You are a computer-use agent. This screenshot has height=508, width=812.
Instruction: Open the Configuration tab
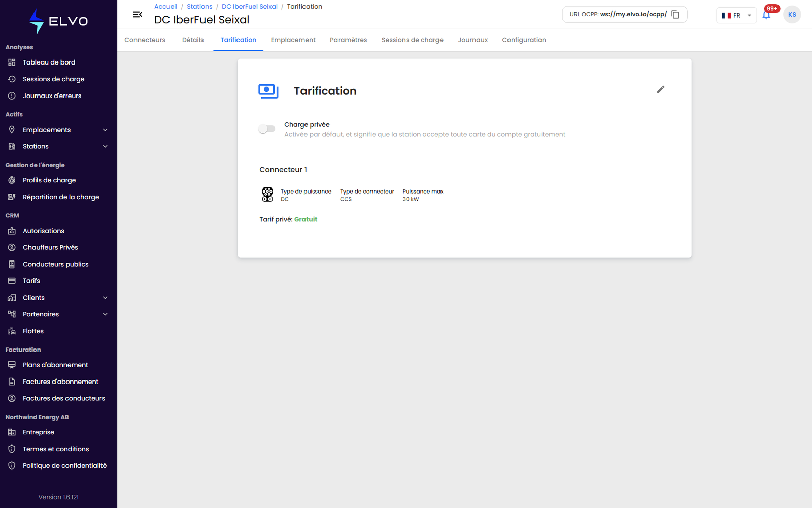(x=524, y=40)
